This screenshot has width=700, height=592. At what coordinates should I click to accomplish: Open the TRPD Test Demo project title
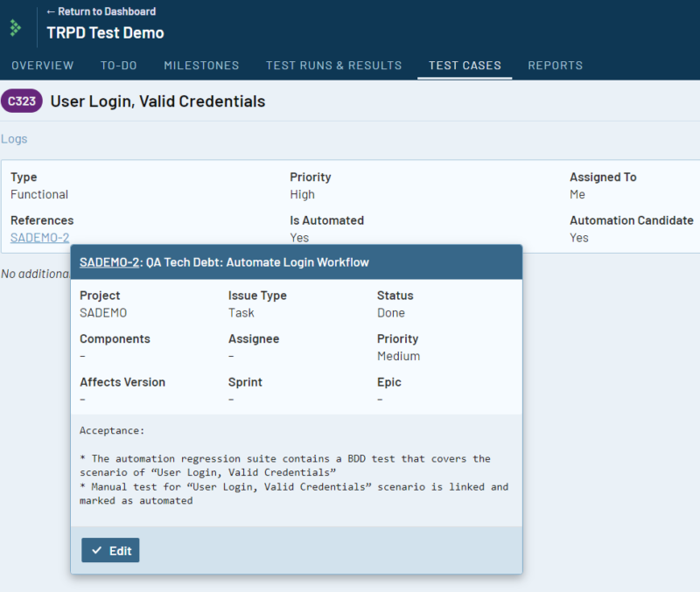pyautogui.click(x=105, y=33)
